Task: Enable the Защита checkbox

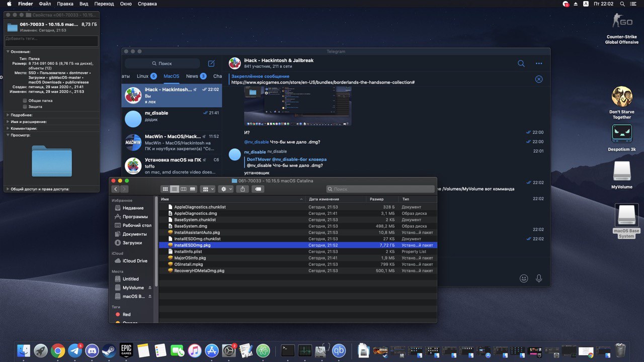Action: 25,107
